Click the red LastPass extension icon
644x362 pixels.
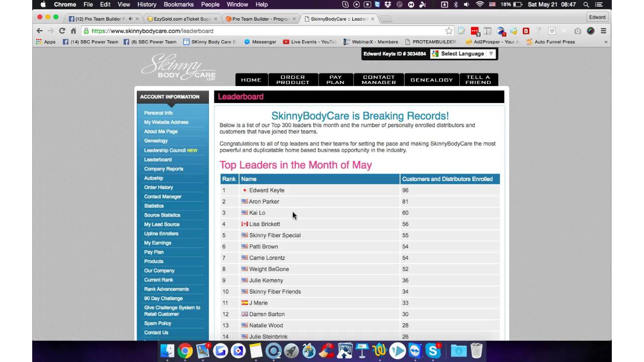475,31
